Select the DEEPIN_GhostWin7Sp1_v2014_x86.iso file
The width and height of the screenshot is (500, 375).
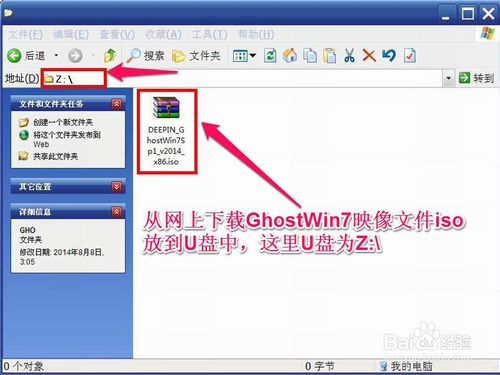(x=166, y=131)
